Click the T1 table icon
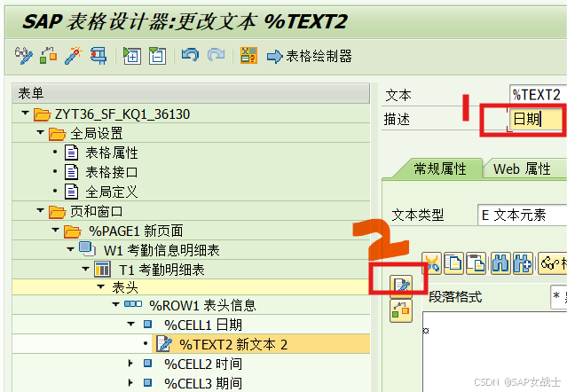This screenshot has width=567, height=392. (102, 269)
